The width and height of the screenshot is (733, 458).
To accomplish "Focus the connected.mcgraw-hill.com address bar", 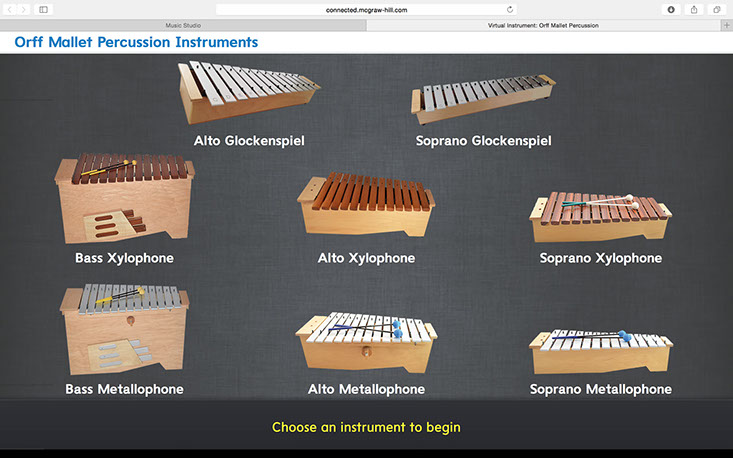I will (x=366, y=9).
